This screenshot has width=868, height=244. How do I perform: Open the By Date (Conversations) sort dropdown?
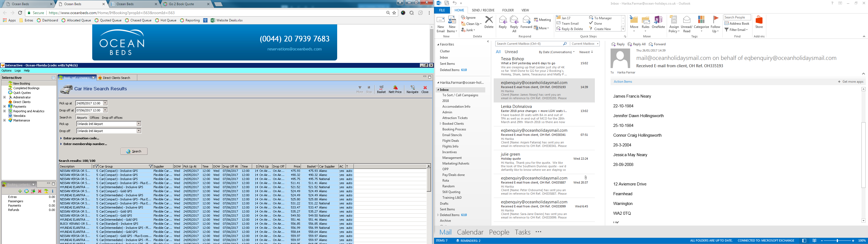click(x=556, y=52)
